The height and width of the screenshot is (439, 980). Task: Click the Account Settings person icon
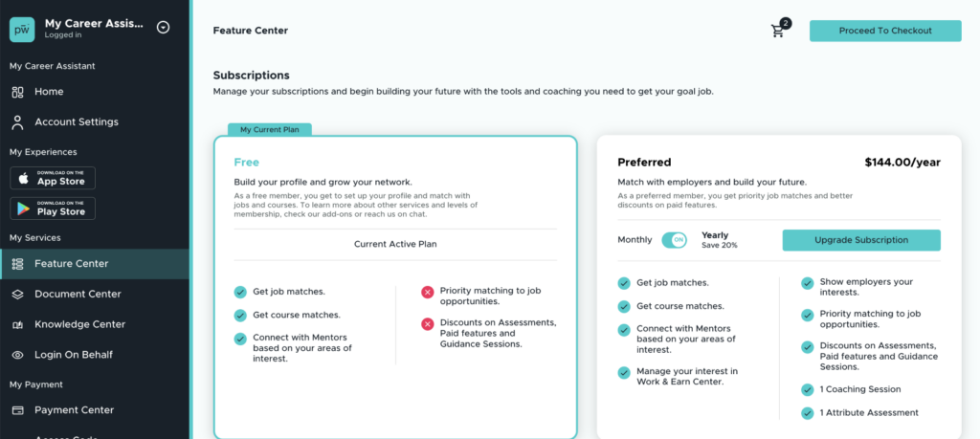17,122
